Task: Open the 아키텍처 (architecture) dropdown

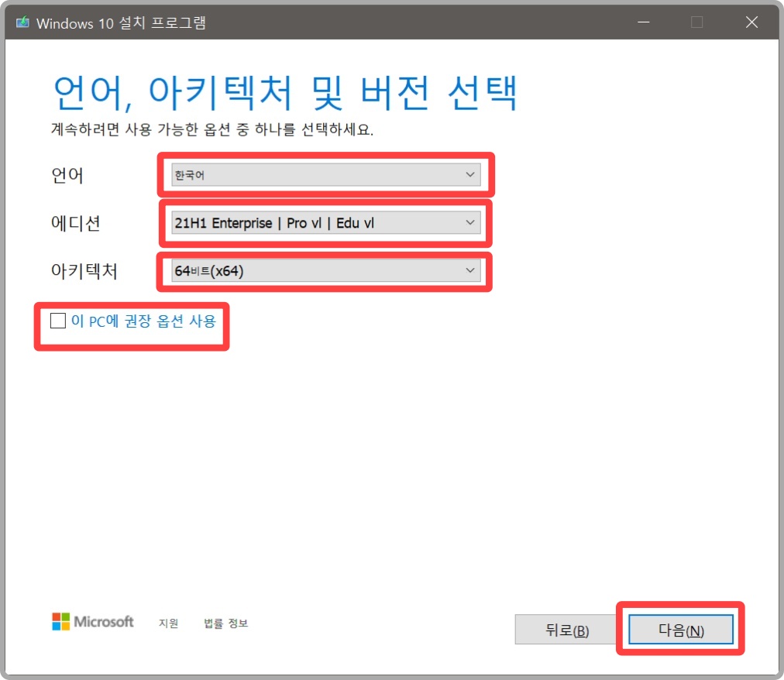Action: coord(325,270)
